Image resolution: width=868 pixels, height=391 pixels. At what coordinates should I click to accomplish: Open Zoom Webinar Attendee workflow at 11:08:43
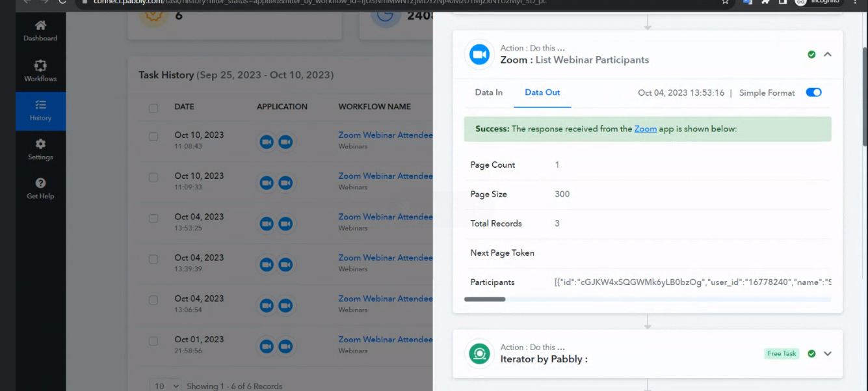click(x=386, y=135)
